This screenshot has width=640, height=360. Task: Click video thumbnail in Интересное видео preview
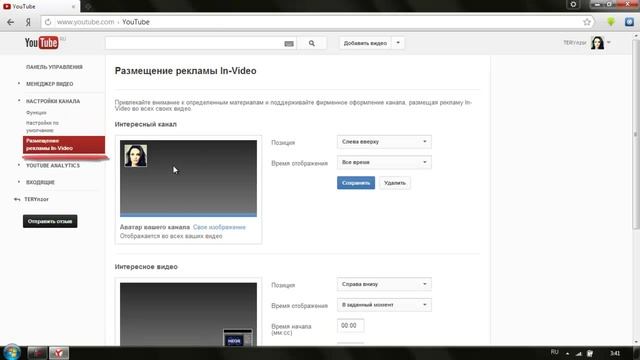click(238, 338)
